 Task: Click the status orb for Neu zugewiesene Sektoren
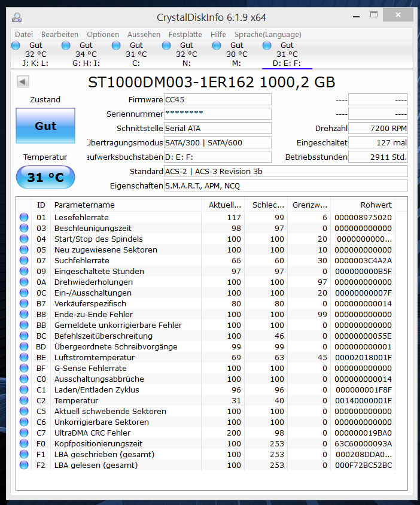pos(24,250)
